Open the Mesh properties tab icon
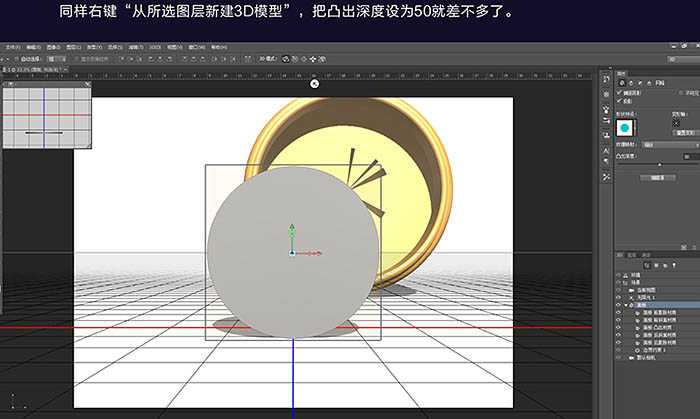The image size is (700, 419). tap(622, 83)
